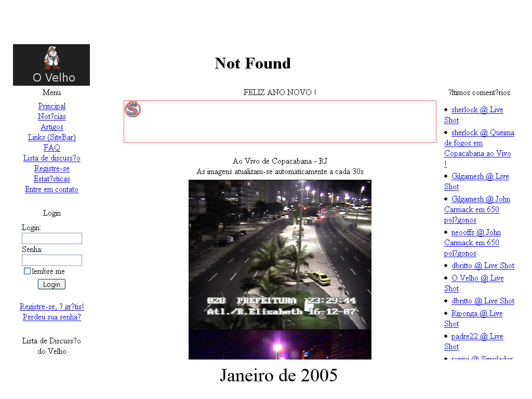Open the Not?cias menu link
This screenshot has height=399, width=532.
[52, 116]
